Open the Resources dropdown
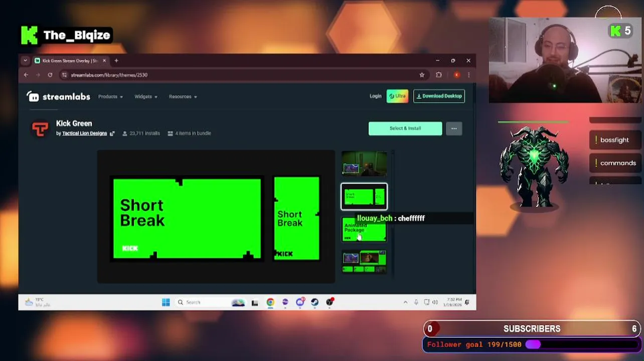This screenshot has width=644, height=361. tap(183, 97)
